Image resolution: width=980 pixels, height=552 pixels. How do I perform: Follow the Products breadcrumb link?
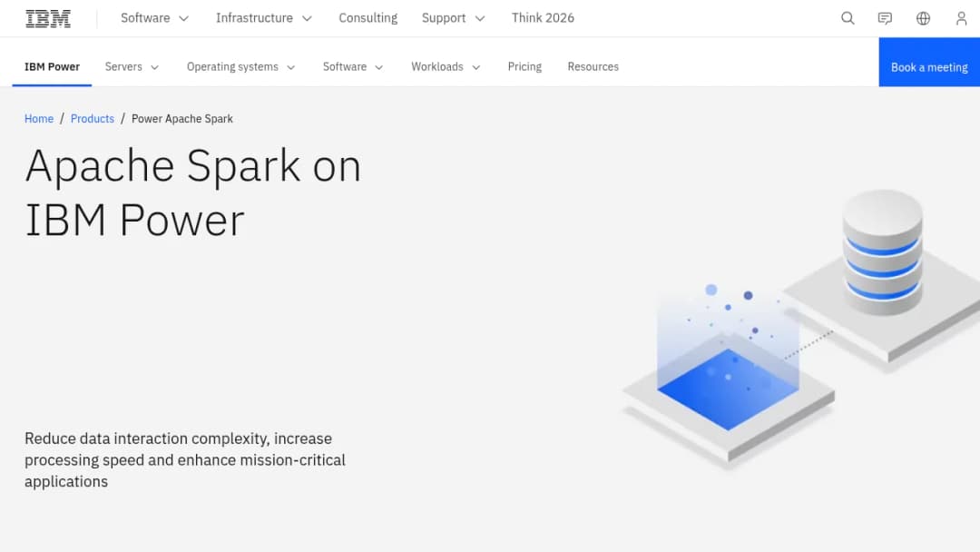click(x=93, y=119)
